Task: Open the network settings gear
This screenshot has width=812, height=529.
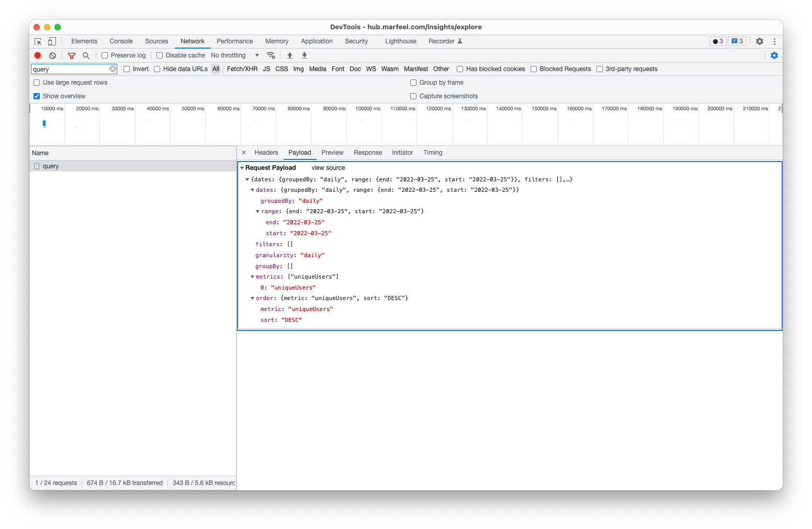Action: [x=774, y=55]
